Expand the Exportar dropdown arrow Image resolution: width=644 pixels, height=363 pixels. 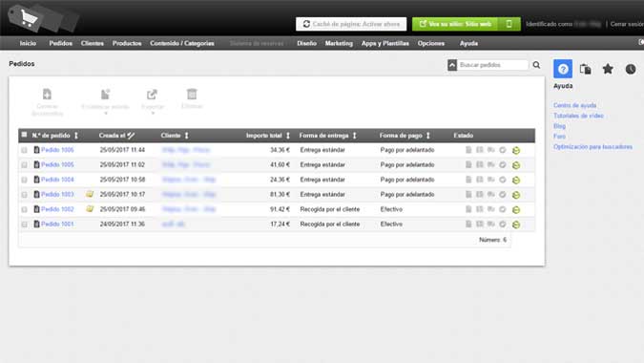(x=153, y=114)
